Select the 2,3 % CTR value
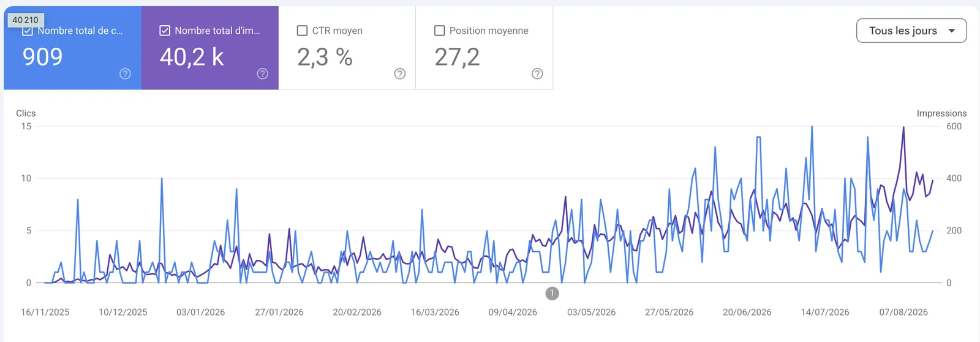This screenshot has width=980, height=342. [x=325, y=57]
